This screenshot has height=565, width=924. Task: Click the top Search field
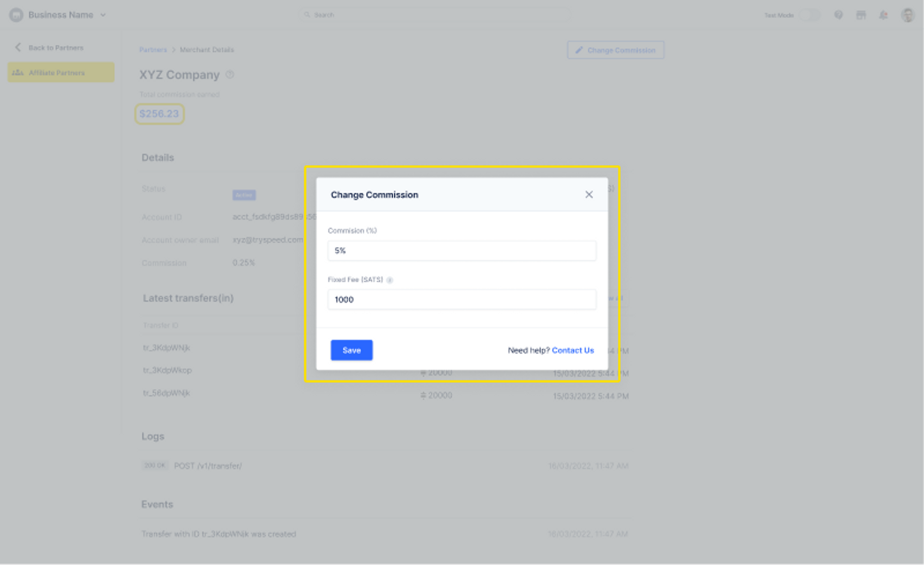(x=434, y=15)
